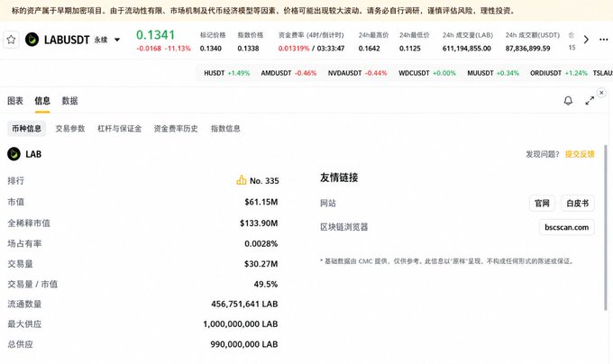613x364 pixels.
Task: Click the price change -0.0168 -11.13%
Action: coord(163,49)
